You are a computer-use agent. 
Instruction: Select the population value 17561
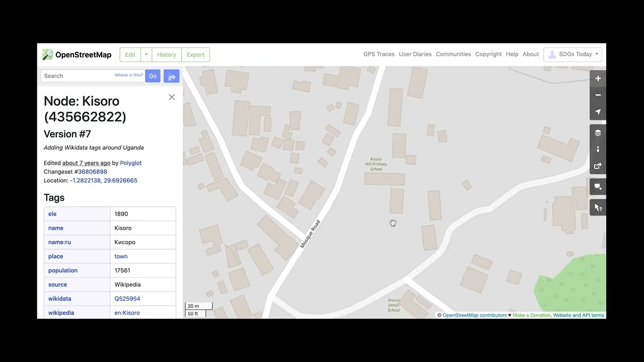tap(122, 270)
